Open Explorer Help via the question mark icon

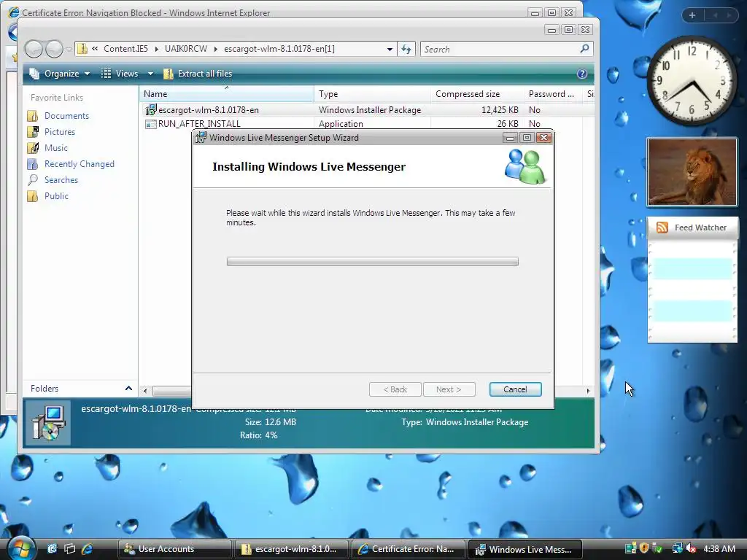(581, 74)
